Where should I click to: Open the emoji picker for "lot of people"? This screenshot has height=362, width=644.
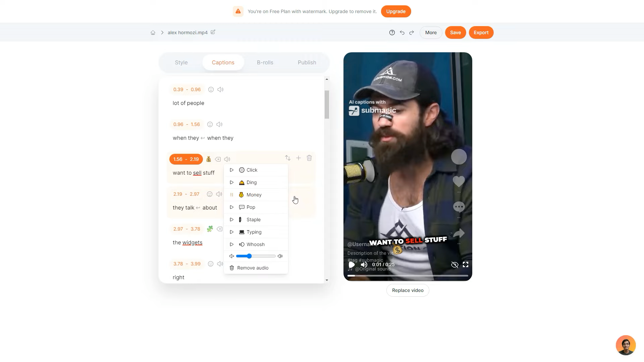(211, 89)
